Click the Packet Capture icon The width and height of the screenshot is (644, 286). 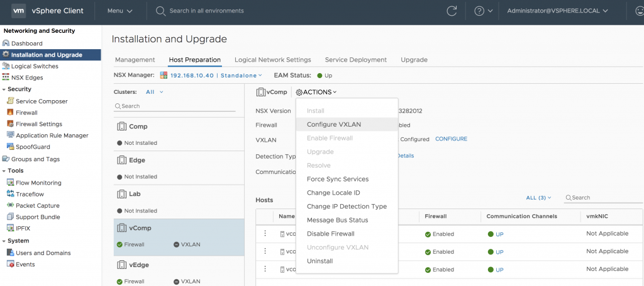tap(10, 205)
